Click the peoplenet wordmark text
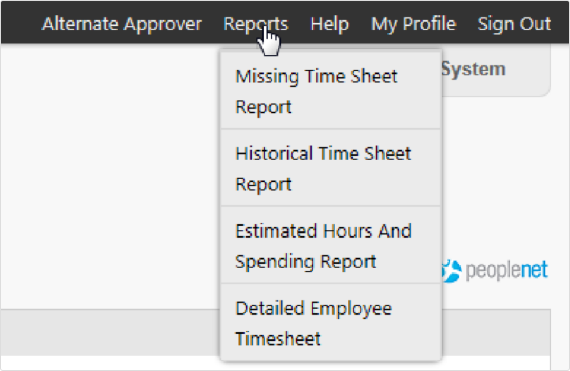Viewport: 570px width, 371px height. tap(506, 270)
